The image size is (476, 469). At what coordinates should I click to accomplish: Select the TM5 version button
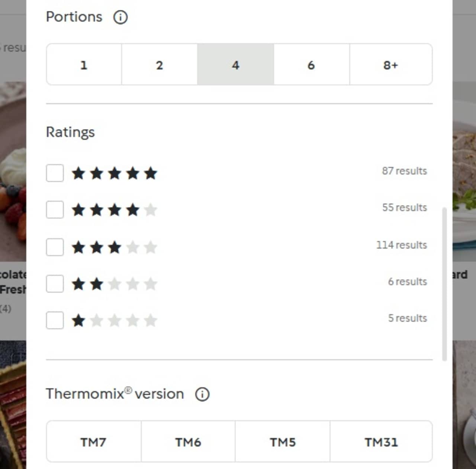[283, 441]
